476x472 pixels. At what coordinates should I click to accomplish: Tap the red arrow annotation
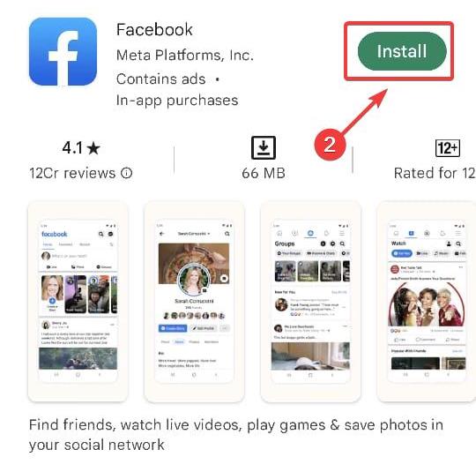364,111
